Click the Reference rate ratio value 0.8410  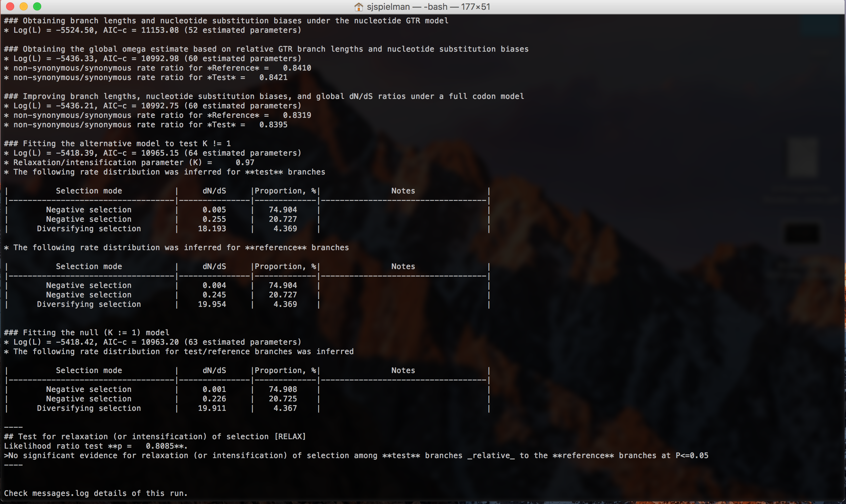[297, 68]
